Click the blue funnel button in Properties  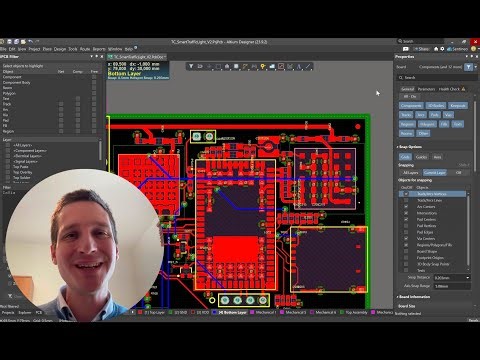point(468,67)
